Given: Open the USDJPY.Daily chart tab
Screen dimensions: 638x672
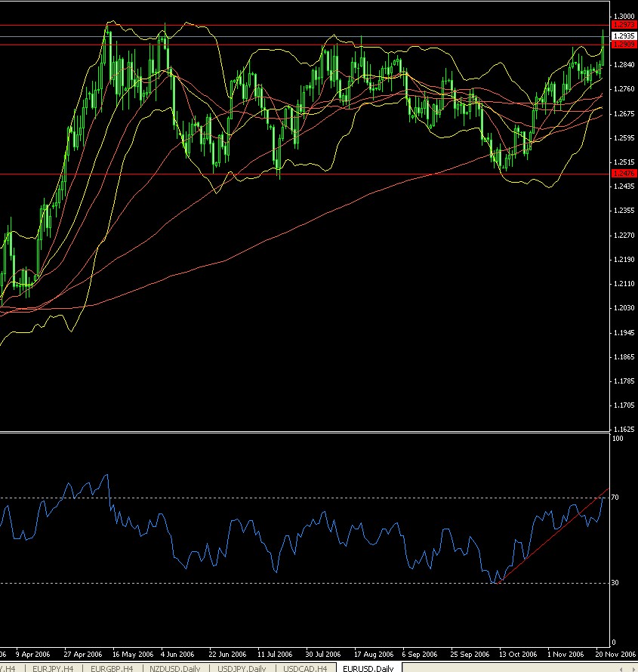Looking at the screenshot, I should (x=242, y=668).
